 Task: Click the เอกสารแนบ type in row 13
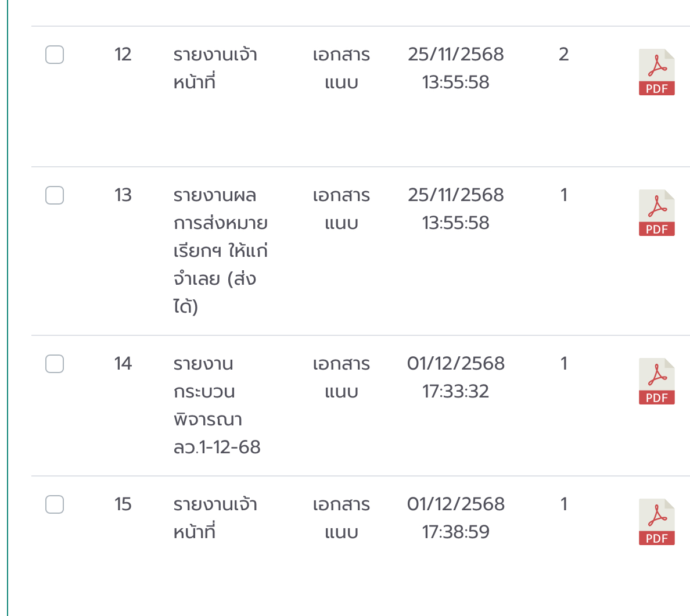341,209
